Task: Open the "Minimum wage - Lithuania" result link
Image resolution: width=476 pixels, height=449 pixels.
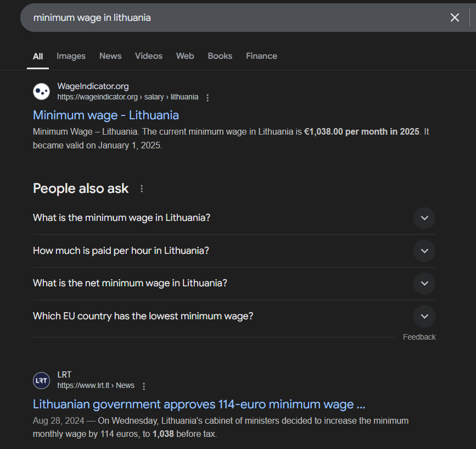Action: point(106,115)
